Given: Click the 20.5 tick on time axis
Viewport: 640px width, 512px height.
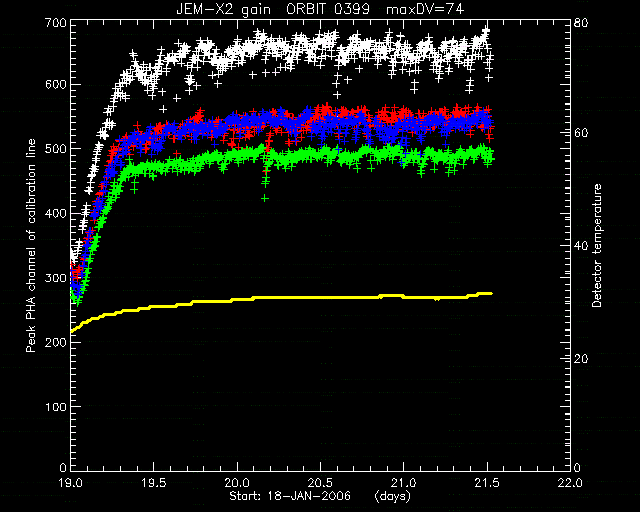Looking at the screenshot, I should click(x=321, y=483).
